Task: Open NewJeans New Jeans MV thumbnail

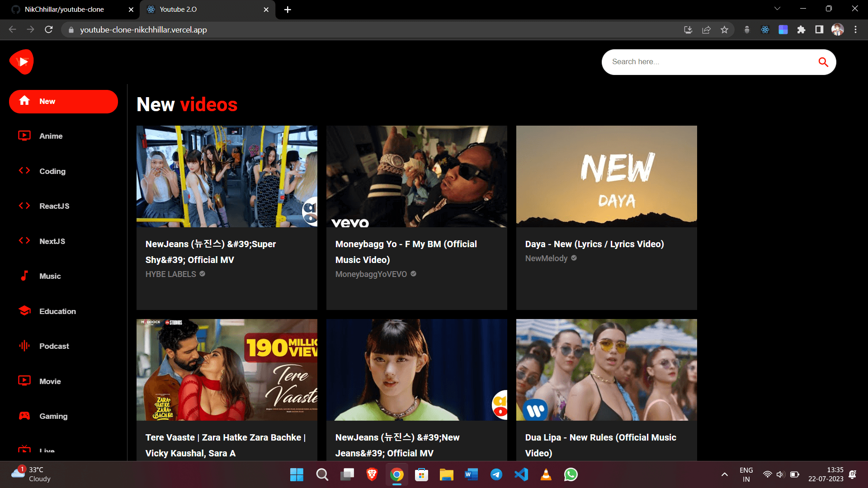Action: coord(417,370)
